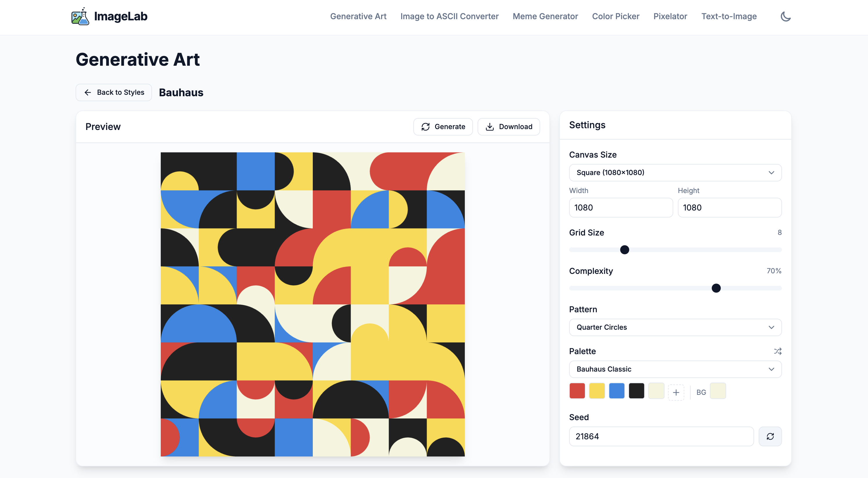Select the red palette color swatch
Viewport: 868px width, 478px height.
tap(577, 390)
